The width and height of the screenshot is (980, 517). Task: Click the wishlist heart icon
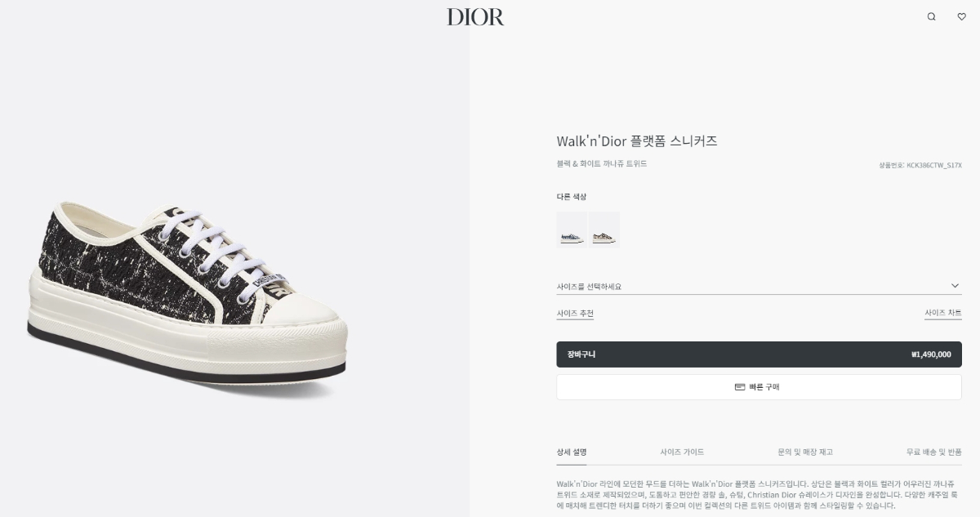[x=961, y=16]
